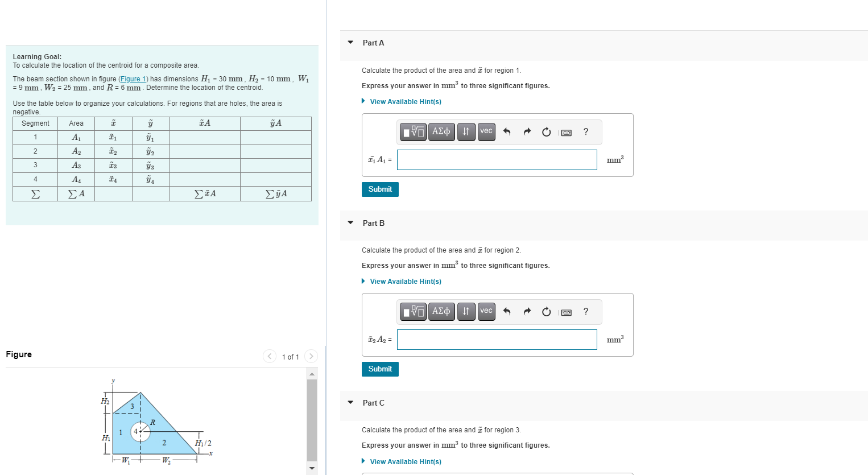
Task: Open the Greek letters palette in Part B
Action: [441, 311]
